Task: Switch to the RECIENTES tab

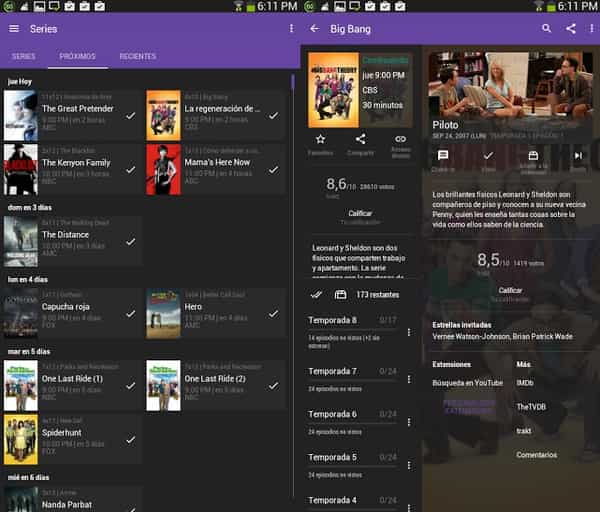Action: click(x=137, y=57)
